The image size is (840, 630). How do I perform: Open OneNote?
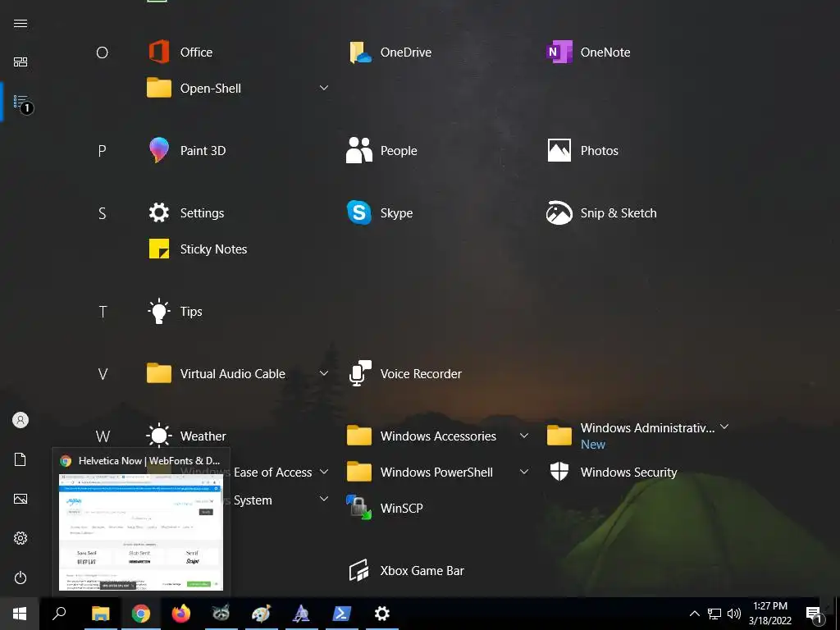pos(589,52)
